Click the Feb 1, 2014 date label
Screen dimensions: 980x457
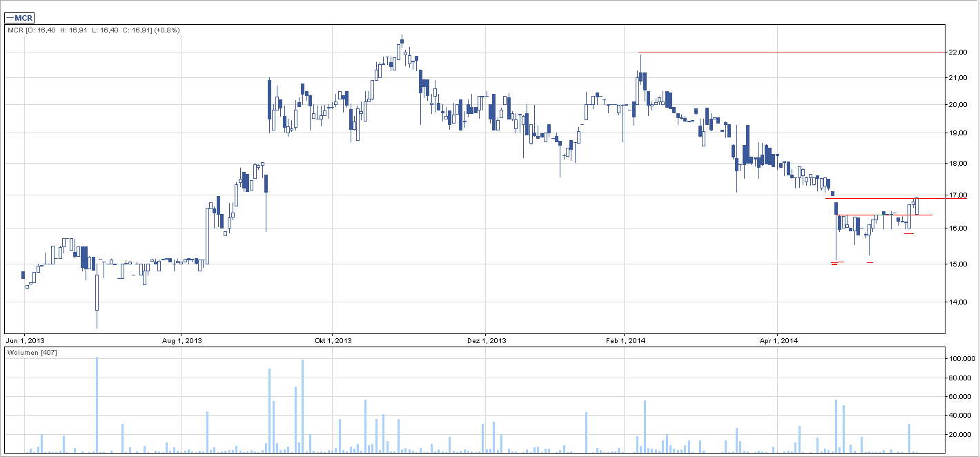[625, 340]
